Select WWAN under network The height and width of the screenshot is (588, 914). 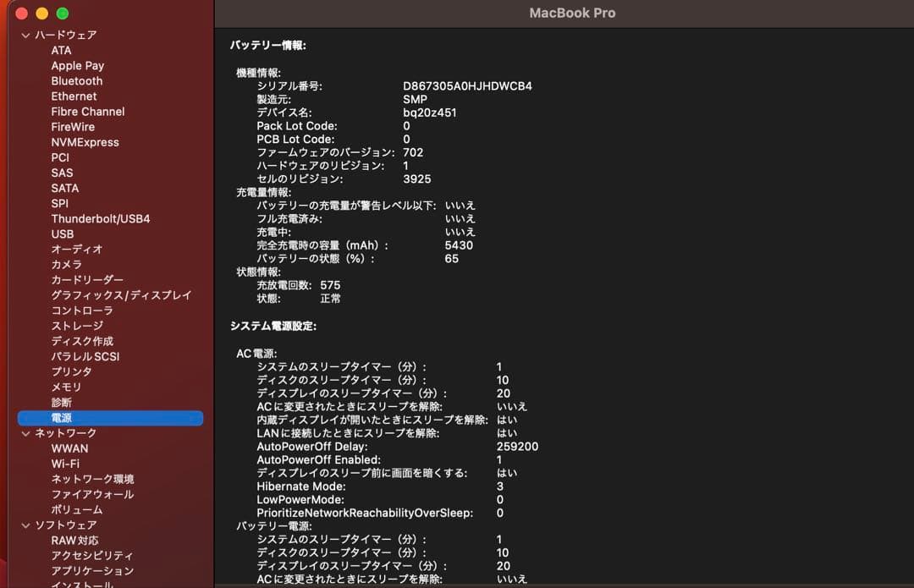[x=69, y=448]
